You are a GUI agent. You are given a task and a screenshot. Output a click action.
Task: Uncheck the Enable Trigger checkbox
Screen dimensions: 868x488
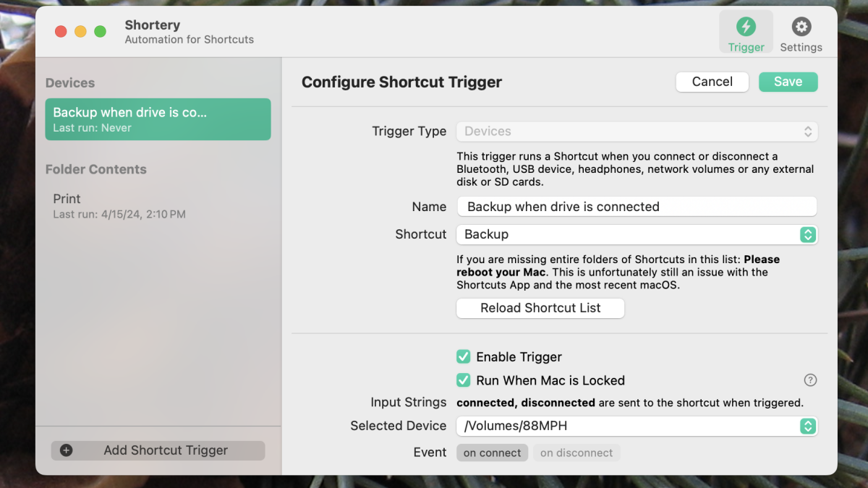point(464,356)
